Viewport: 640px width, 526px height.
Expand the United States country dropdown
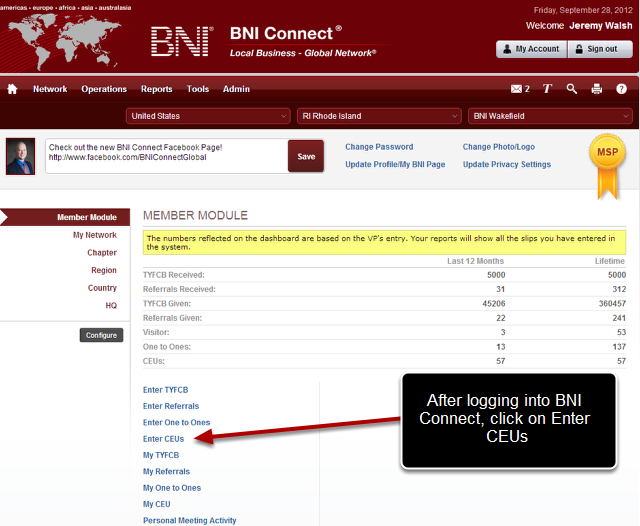(208, 116)
